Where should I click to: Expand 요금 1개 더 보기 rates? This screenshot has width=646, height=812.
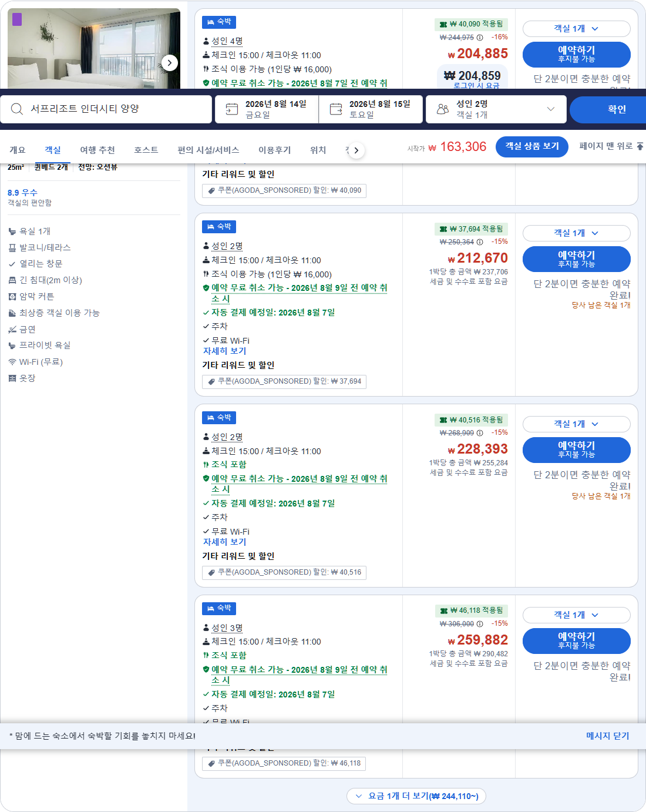coord(416,796)
